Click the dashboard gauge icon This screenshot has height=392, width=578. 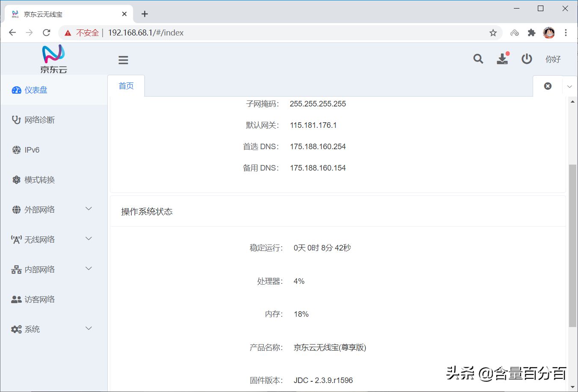tap(16, 90)
